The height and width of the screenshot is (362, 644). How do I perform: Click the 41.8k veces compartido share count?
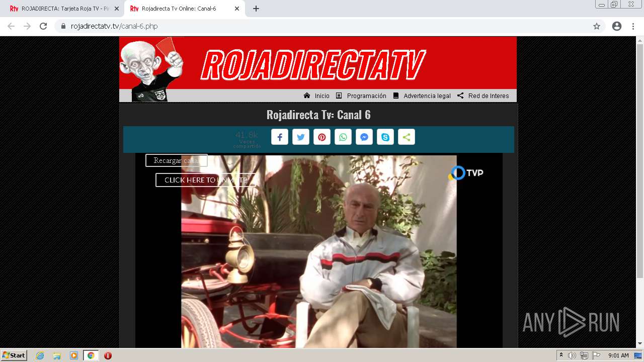247,139
